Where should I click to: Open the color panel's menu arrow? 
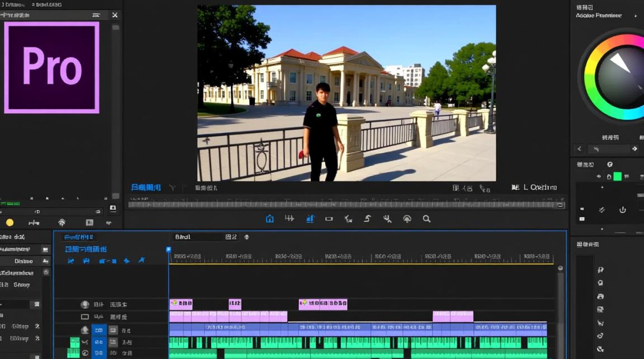click(636, 16)
